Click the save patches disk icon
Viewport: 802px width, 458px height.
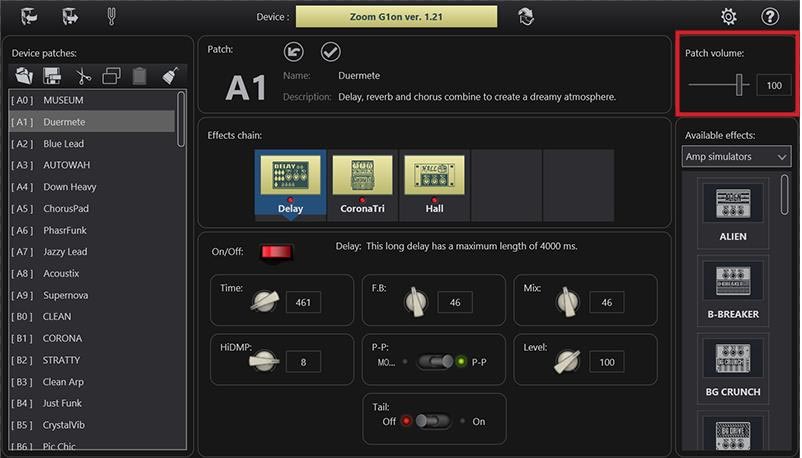pos(54,75)
